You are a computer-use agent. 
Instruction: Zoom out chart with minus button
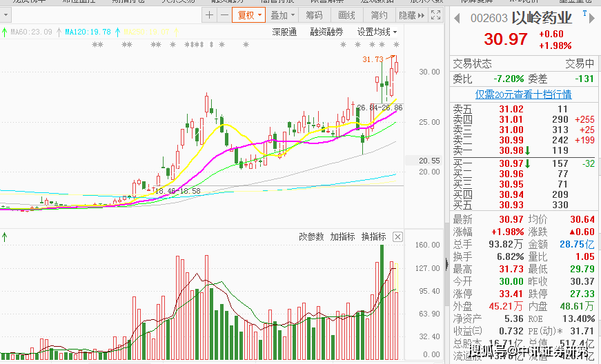[x=225, y=15]
